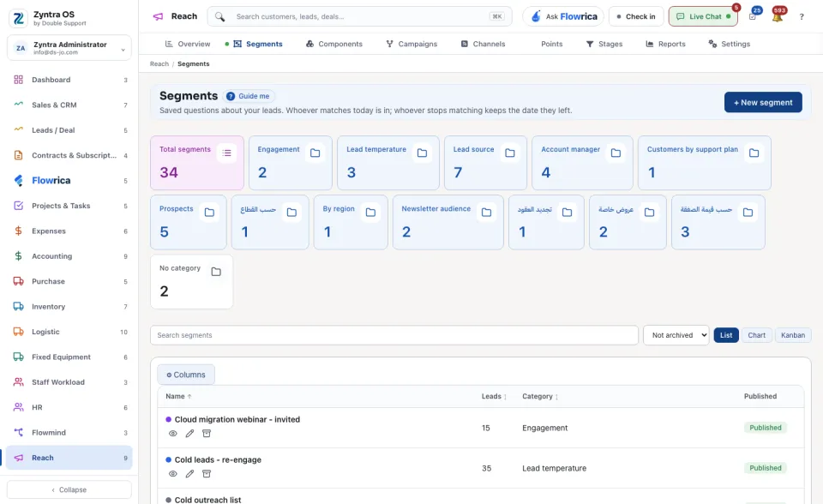This screenshot has width=823, height=504.
Task: Open the Not archived filter dropdown
Action: tap(676, 335)
